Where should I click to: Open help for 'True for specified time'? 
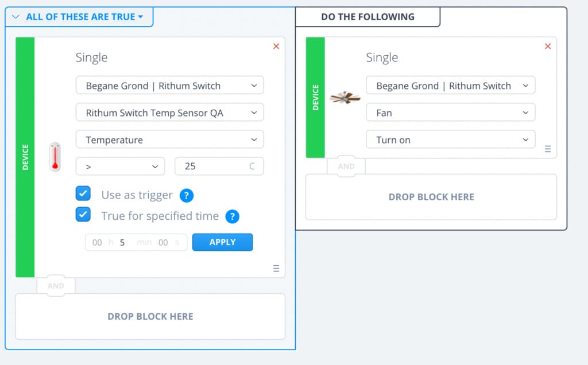(x=233, y=217)
